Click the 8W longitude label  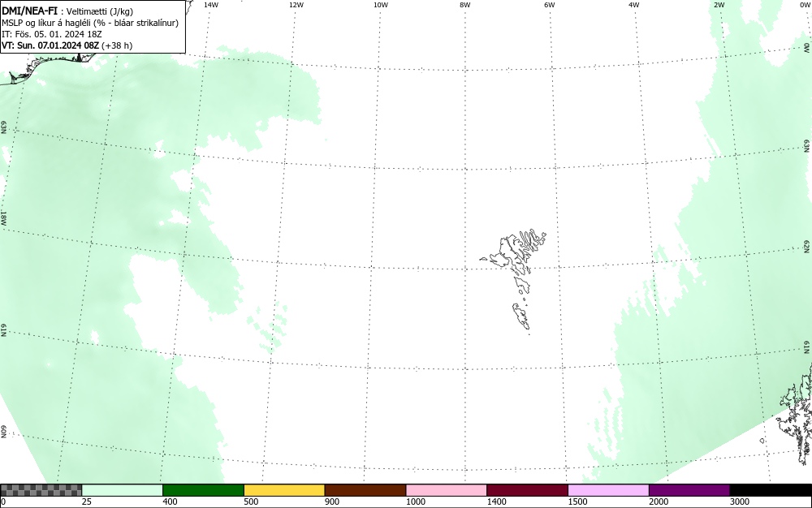pyautogui.click(x=465, y=5)
